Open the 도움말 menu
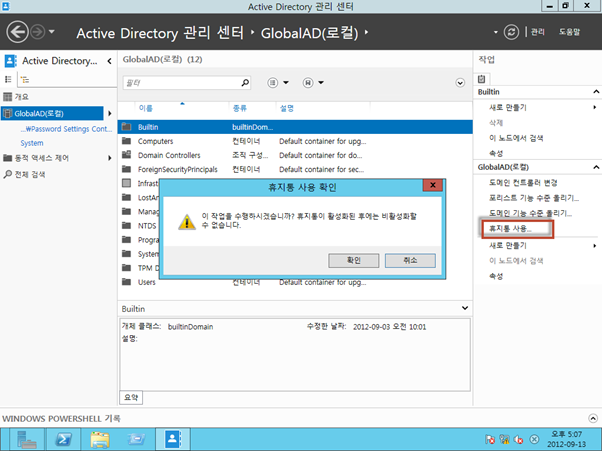Image resolution: width=602 pixels, height=451 pixels. (569, 32)
